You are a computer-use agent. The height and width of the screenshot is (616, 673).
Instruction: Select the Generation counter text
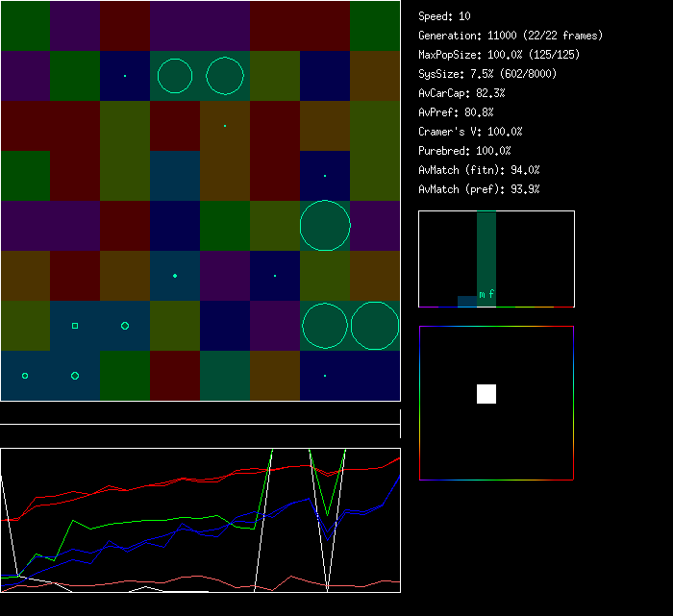(511, 36)
